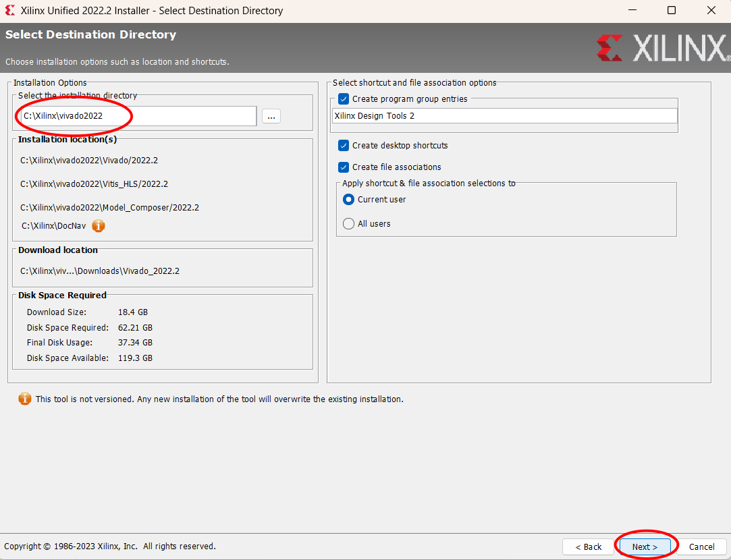Open the directory browser using the ... button
Viewport: 731px width, 560px height.
pos(271,116)
